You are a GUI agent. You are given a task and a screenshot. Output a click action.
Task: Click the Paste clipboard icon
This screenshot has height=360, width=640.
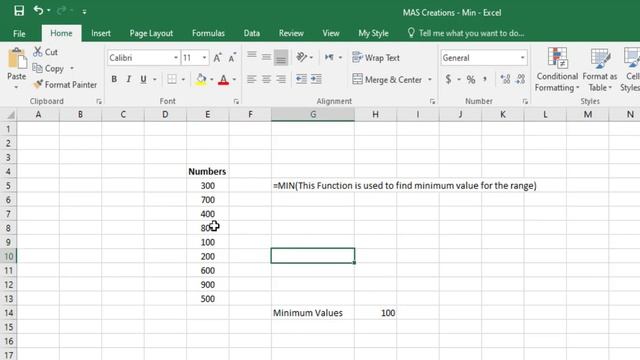[17, 58]
